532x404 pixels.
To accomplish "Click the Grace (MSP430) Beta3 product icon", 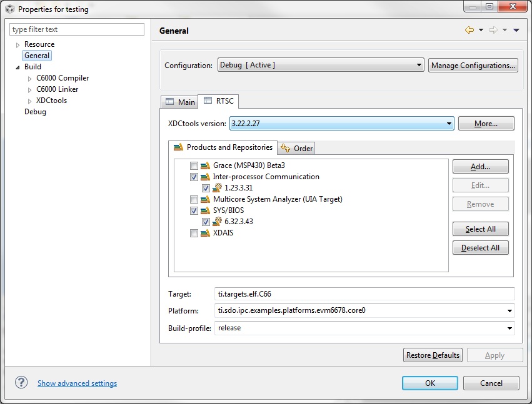I will pos(205,165).
